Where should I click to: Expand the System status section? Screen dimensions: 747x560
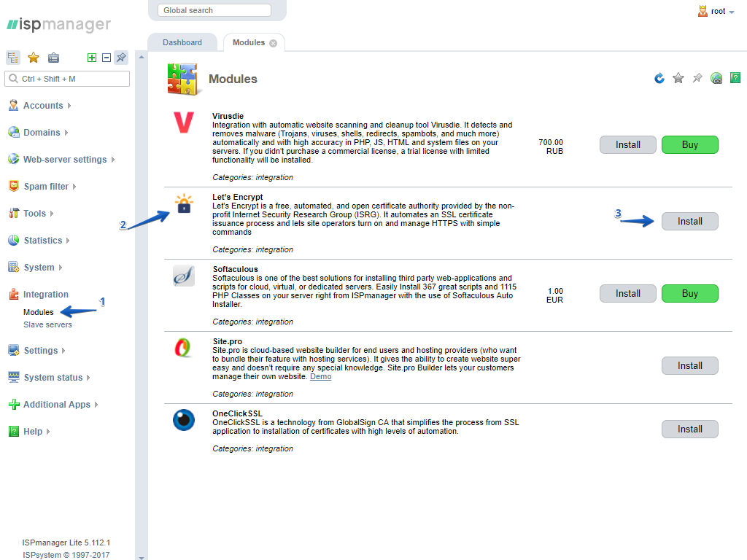coord(88,378)
